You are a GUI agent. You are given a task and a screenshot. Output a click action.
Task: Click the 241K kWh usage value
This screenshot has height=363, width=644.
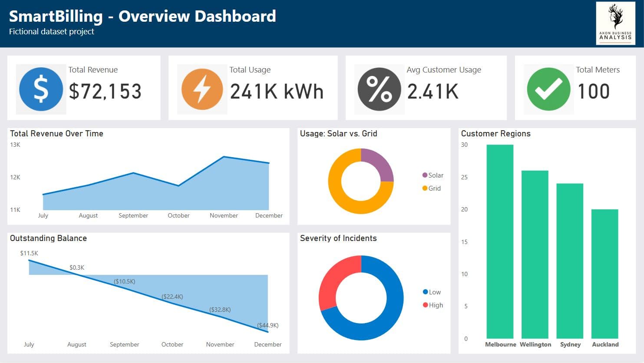tap(277, 91)
